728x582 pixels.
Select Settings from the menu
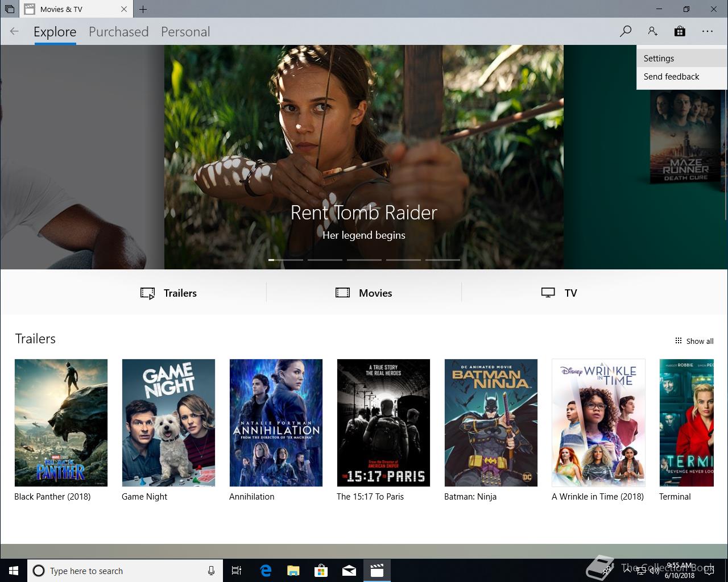(682, 59)
